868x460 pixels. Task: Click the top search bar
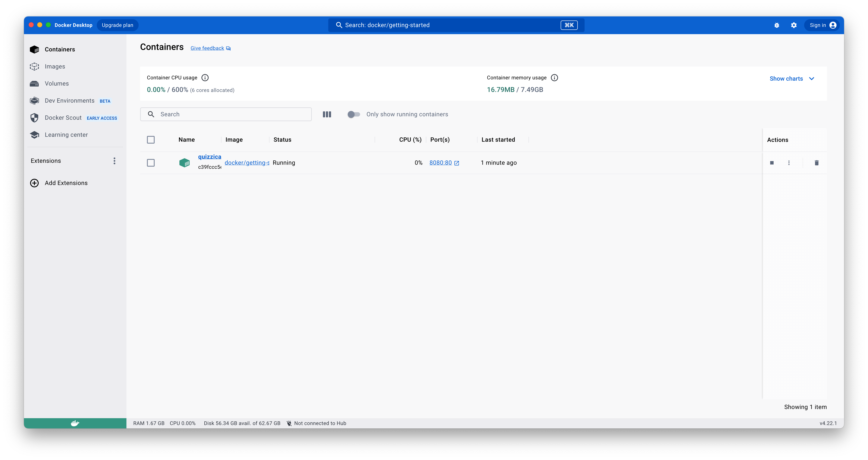(x=456, y=25)
